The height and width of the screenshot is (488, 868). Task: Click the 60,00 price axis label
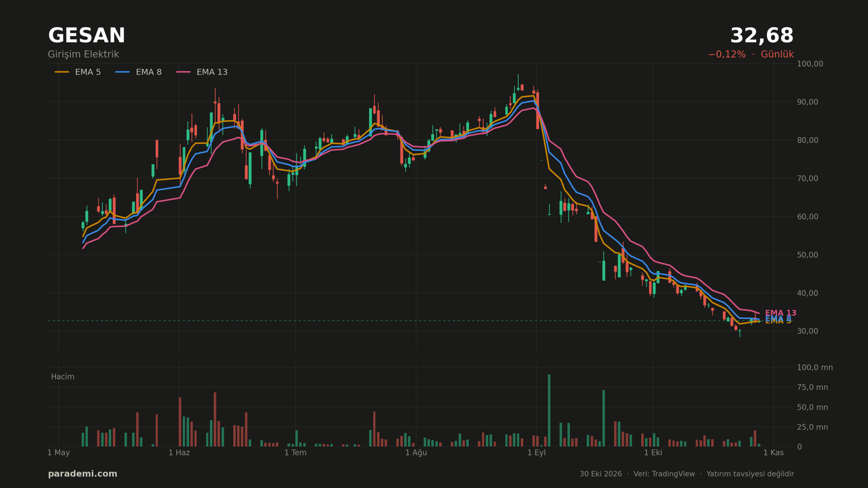click(x=807, y=216)
